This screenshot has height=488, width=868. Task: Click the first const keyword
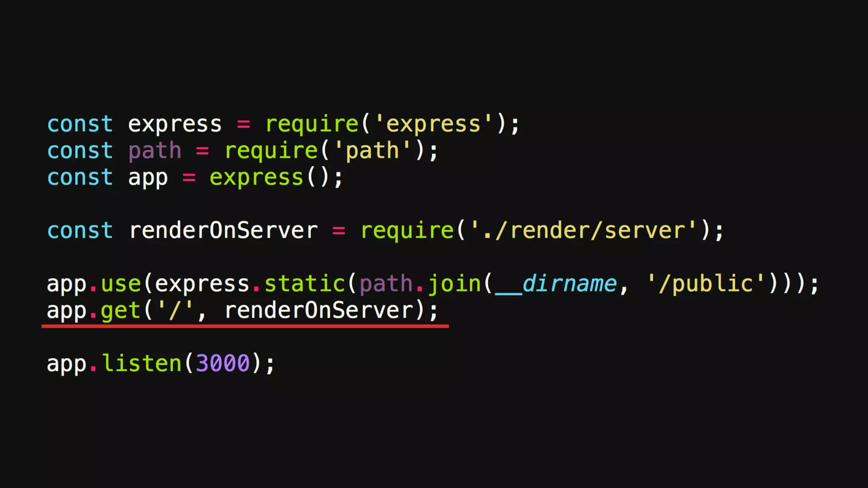click(80, 125)
